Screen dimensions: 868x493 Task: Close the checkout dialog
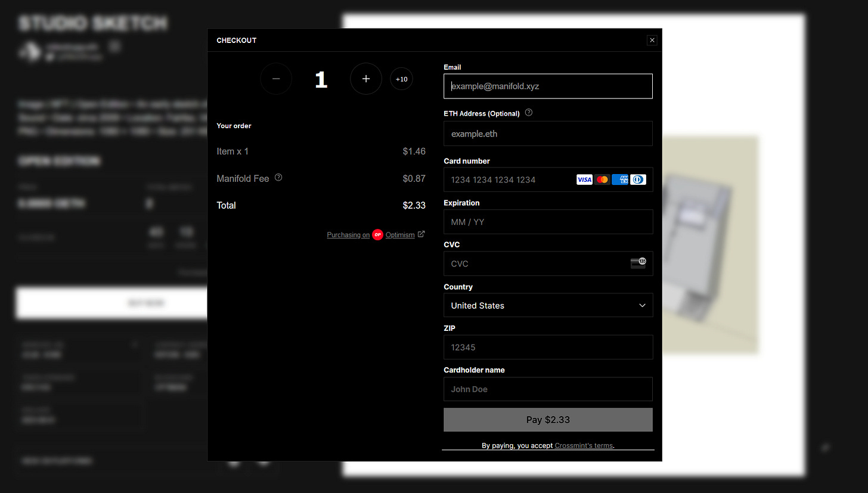[x=652, y=40]
